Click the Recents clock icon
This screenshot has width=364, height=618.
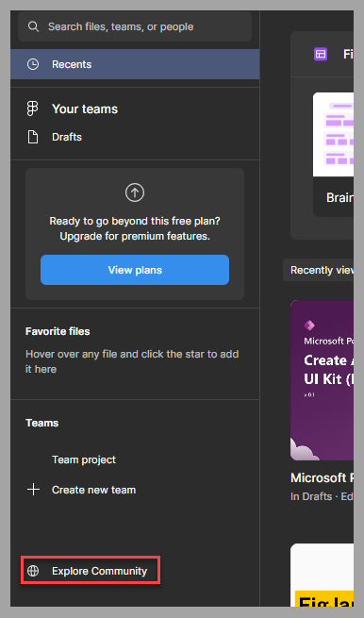coord(33,64)
